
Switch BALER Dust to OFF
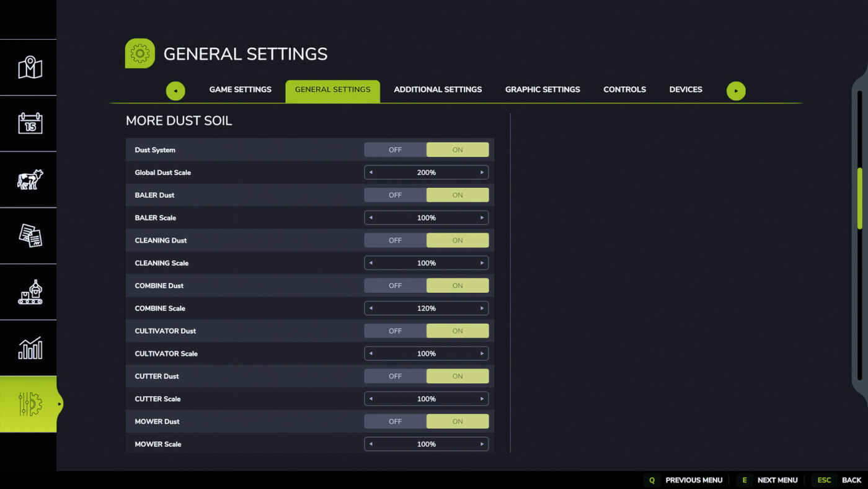395,195
